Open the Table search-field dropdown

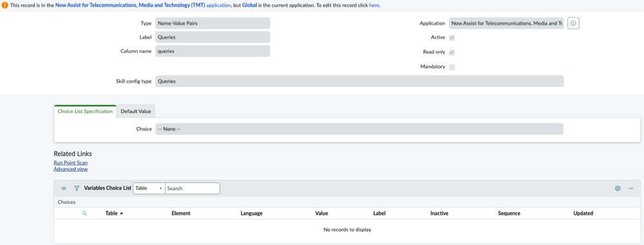pos(149,188)
